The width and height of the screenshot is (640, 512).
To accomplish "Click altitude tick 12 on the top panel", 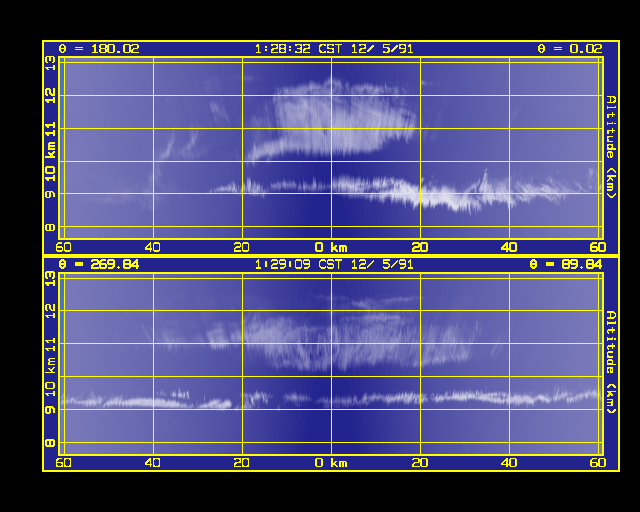I will pyautogui.click(x=50, y=96).
